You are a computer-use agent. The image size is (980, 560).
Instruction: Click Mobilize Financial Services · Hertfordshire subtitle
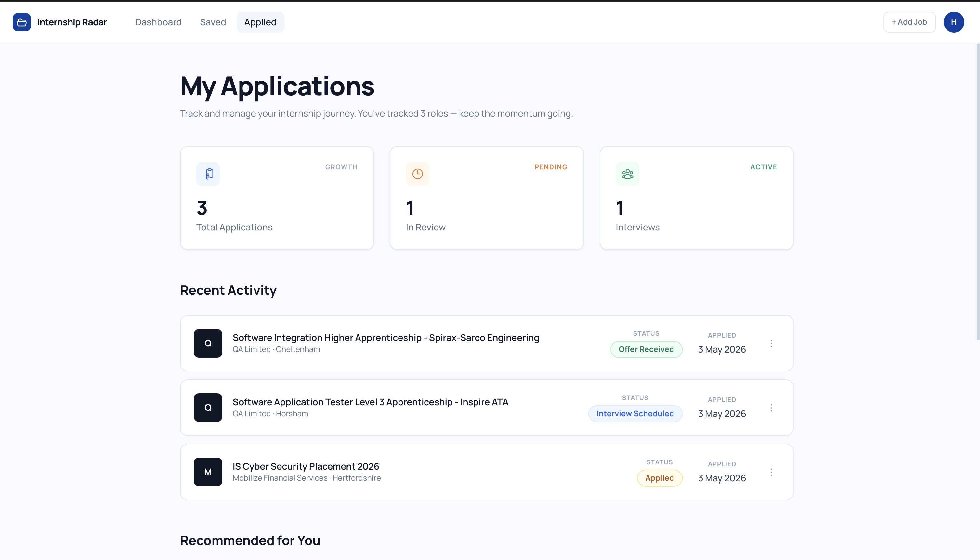(307, 478)
